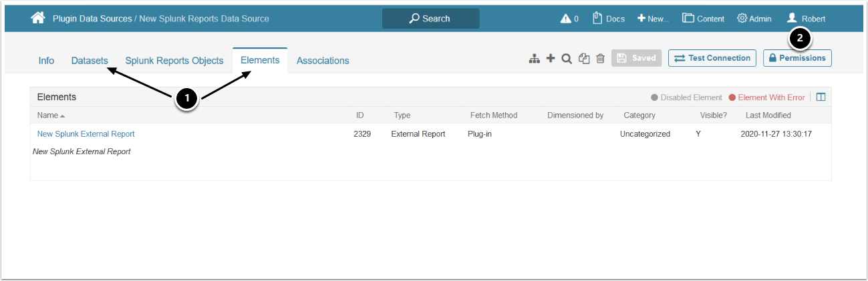This screenshot has width=868, height=281.
Task: Click the Element With Error legend label
Action: [772, 97]
